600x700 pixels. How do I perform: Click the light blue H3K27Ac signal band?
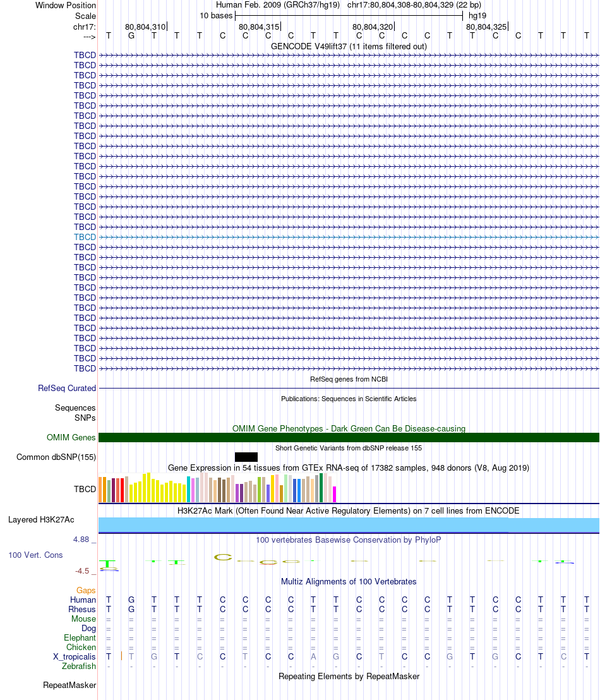pos(349,525)
